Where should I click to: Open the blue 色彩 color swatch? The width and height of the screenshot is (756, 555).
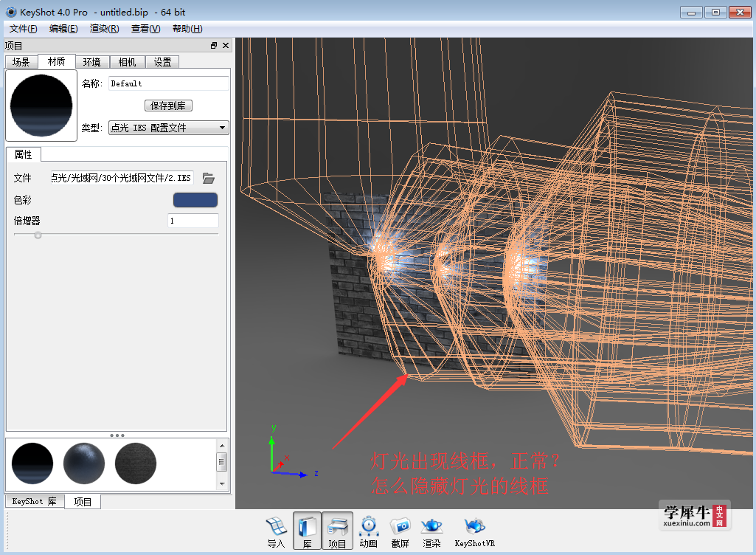(195, 200)
